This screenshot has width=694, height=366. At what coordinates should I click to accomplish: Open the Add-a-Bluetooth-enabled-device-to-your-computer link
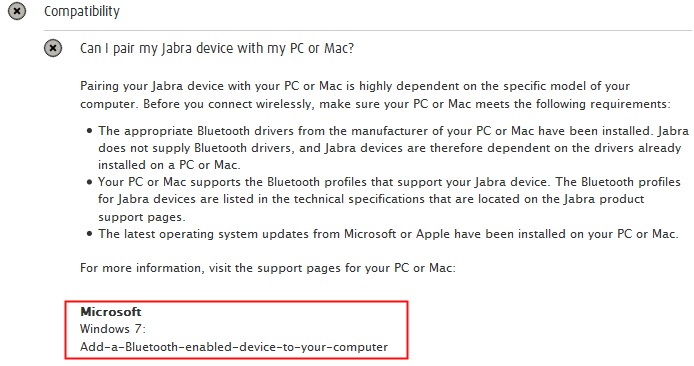pyautogui.click(x=234, y=347)
